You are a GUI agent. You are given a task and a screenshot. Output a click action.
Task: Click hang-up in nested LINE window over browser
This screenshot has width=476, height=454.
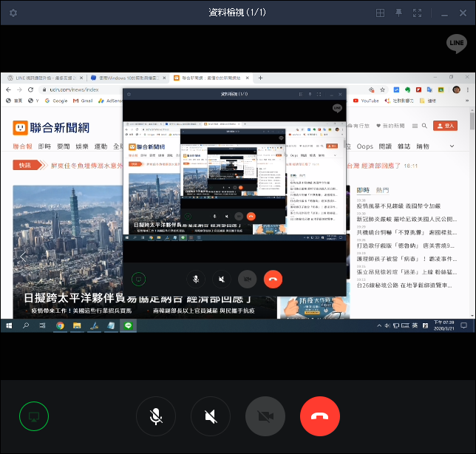coord(273,279)
